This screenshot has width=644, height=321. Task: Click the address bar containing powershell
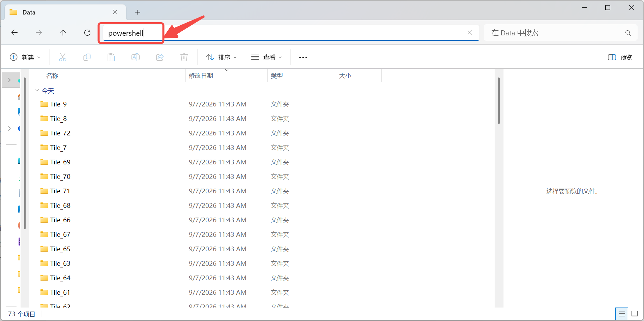tap(291, 33)
